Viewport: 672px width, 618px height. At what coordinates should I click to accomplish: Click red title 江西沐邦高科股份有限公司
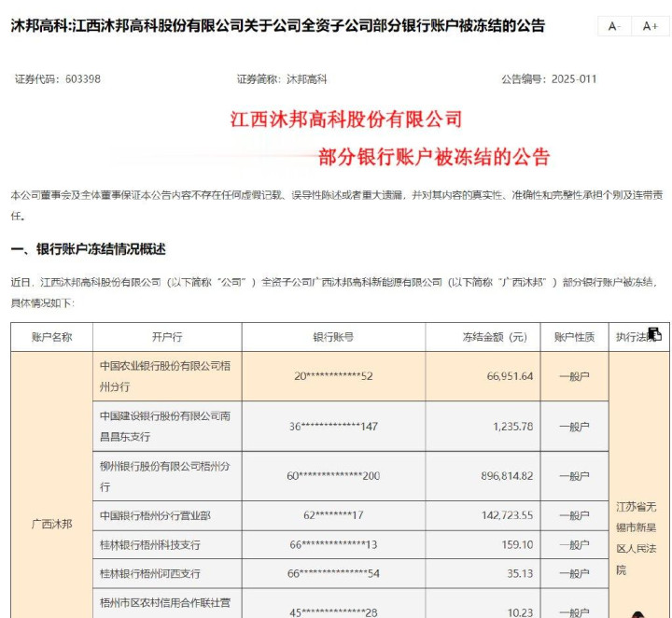(x=346, y=119)
